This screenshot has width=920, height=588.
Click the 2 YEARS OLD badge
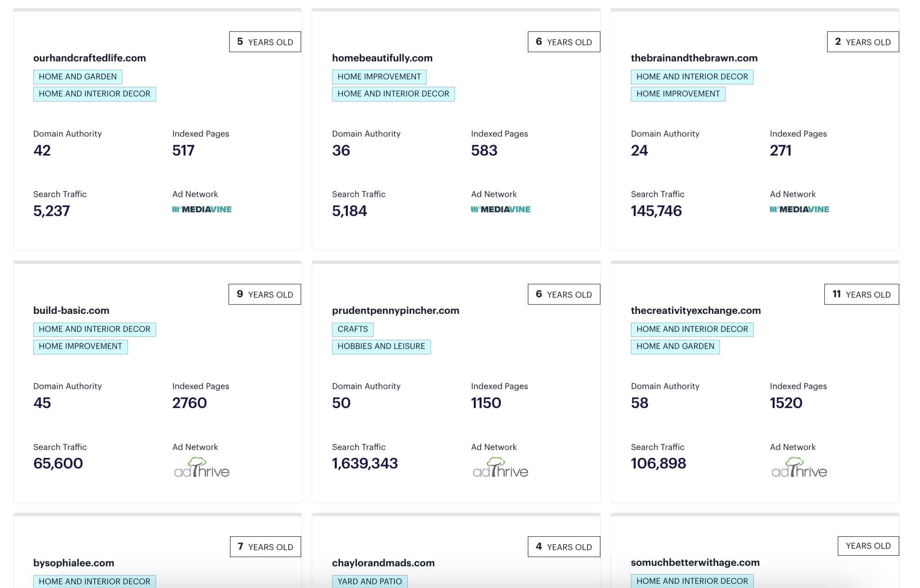click(x=863, y=42)
